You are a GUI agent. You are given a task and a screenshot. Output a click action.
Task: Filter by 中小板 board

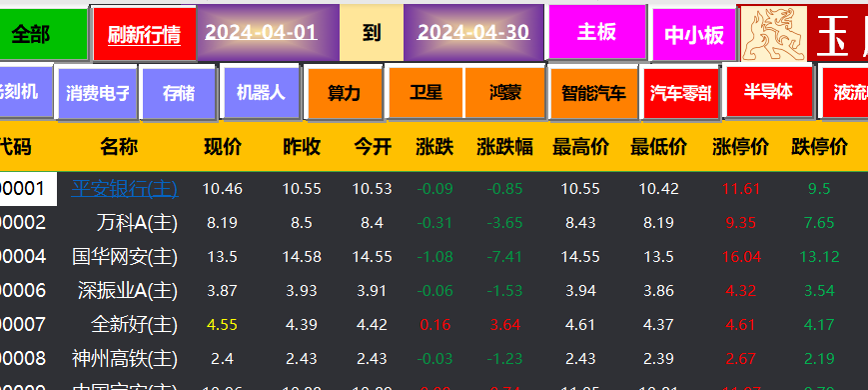(x=694, y=35)
